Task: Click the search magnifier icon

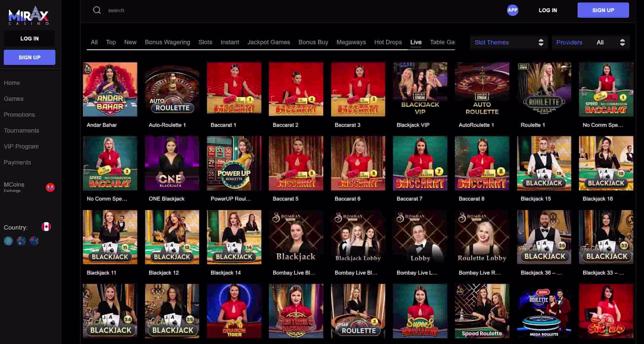Action: coord(97,10)
